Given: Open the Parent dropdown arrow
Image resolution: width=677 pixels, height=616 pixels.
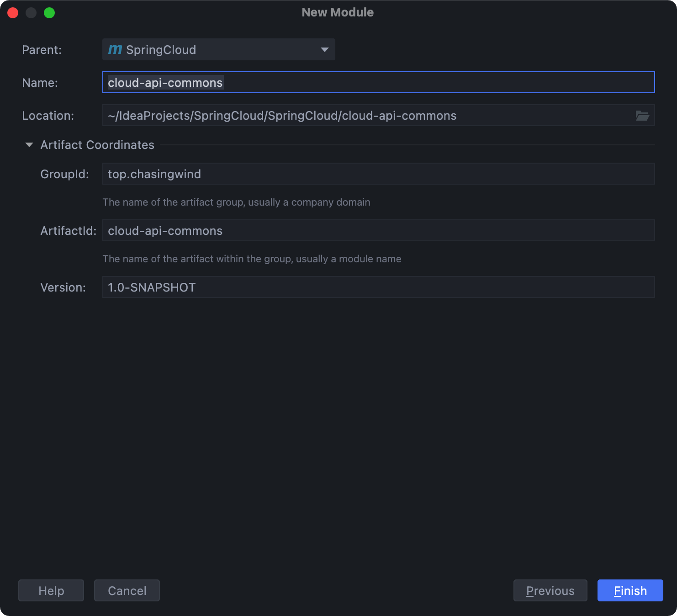Looking at the screenshot, I should (325, 49).
